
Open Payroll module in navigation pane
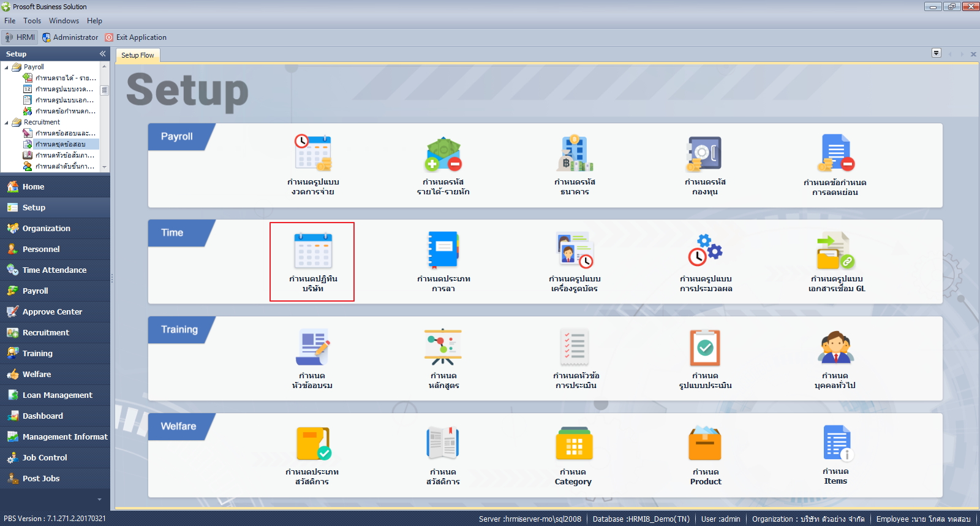point(55,291)
